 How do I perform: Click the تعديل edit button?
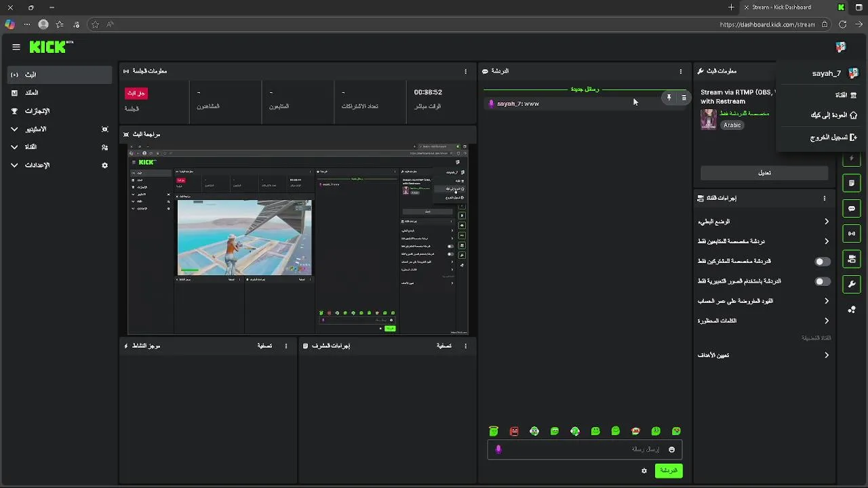[x=764, y=173]
